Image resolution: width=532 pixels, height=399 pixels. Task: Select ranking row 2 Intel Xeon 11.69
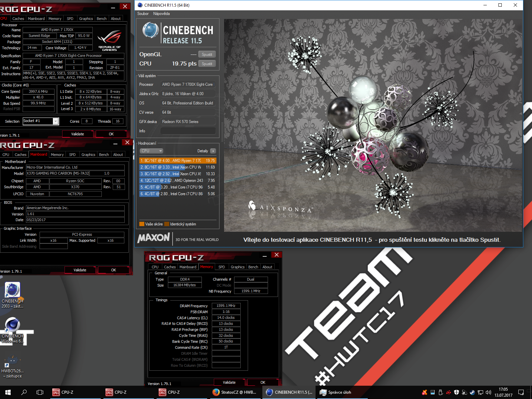coord(178,167)
